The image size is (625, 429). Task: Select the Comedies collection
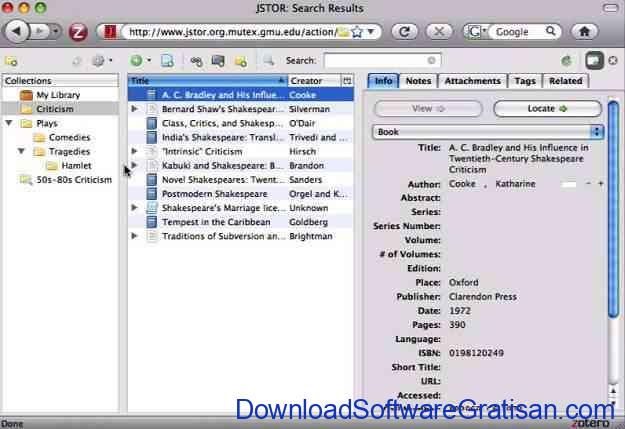coord(69,137)
